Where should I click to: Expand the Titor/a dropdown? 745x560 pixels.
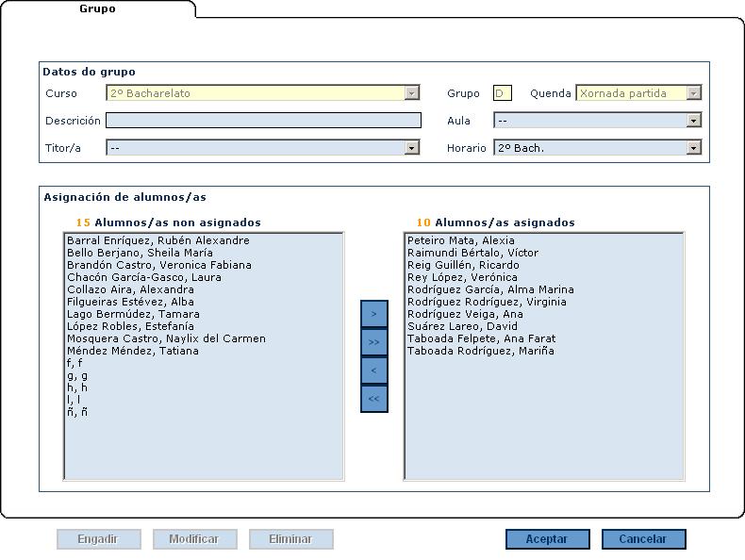pyautogui.click(x=411, y=148)
